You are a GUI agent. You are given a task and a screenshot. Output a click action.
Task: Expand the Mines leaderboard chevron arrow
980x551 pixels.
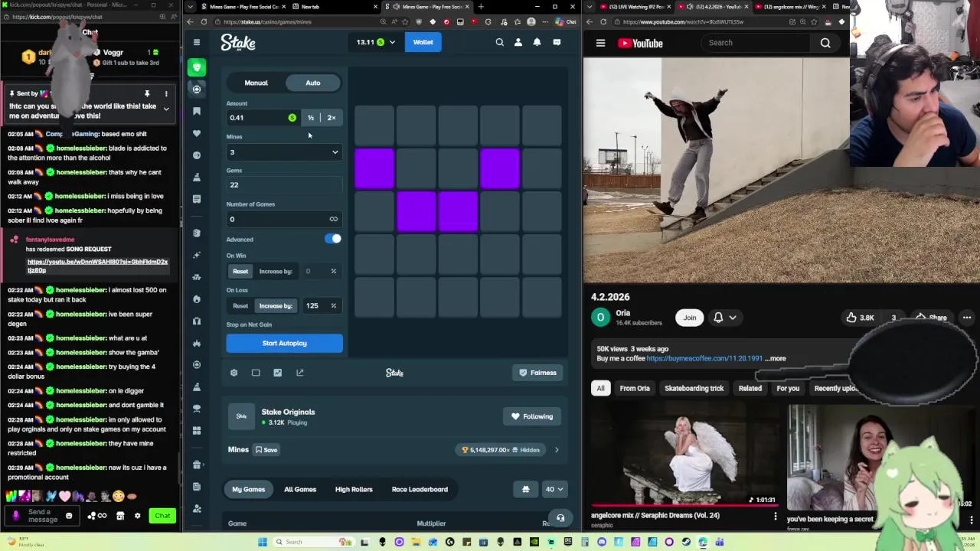557,450
